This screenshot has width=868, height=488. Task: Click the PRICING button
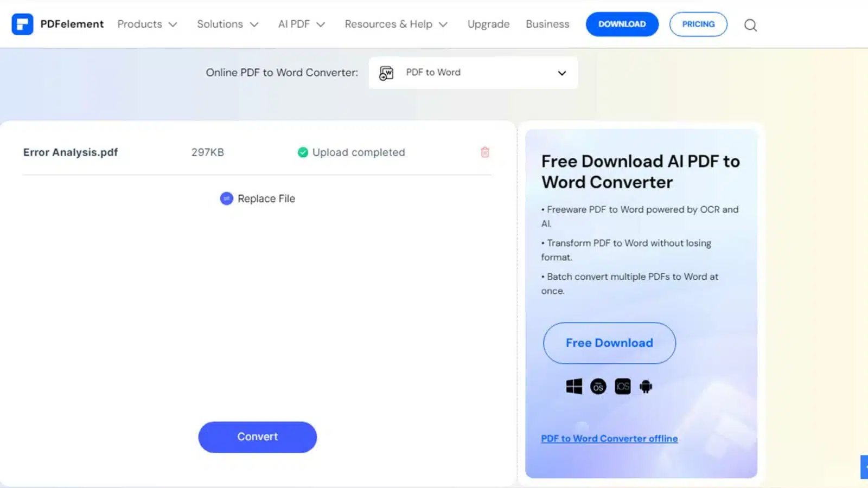(x=698, y=24)
